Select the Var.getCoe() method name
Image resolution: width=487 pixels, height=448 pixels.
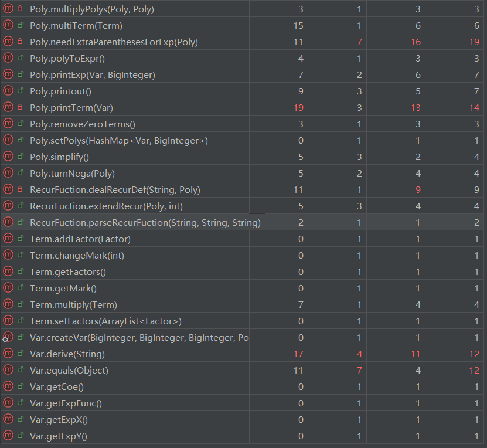[57, 387]
